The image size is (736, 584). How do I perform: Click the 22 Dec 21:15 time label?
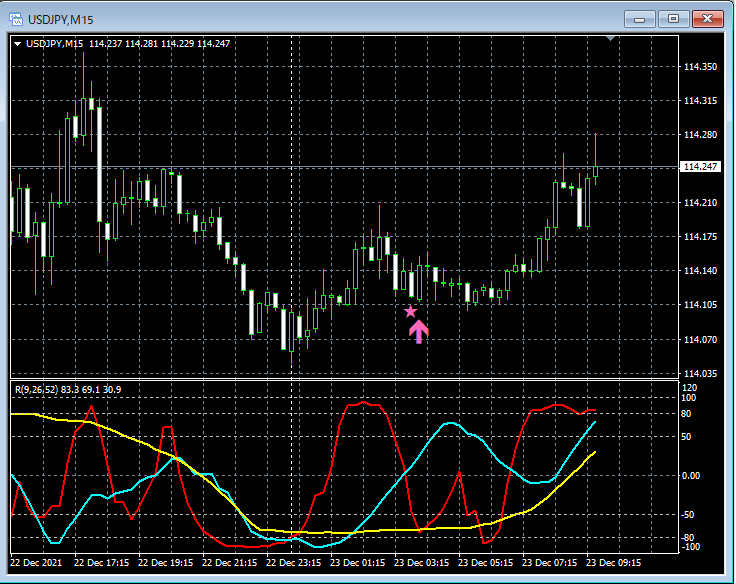click(x=230, y=562)
